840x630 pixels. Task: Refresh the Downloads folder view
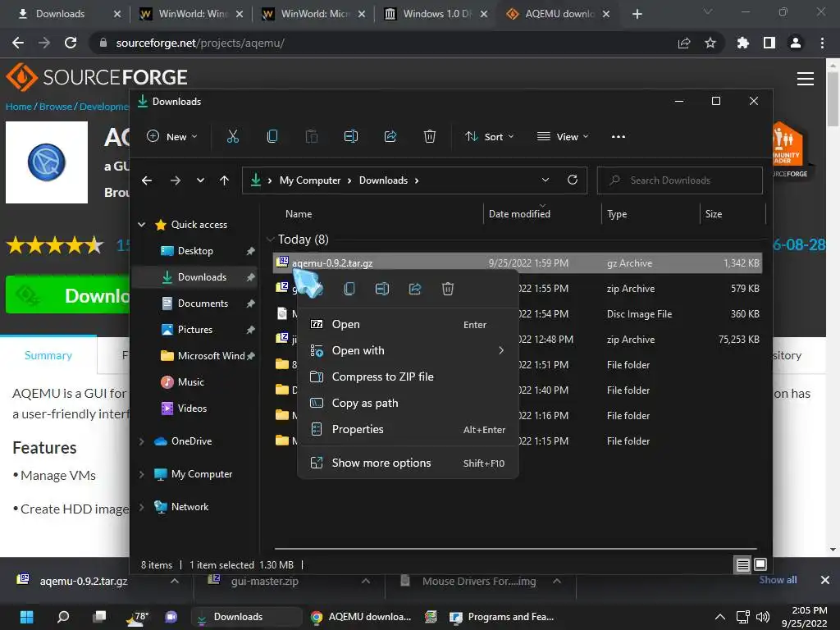click(572, 180)
